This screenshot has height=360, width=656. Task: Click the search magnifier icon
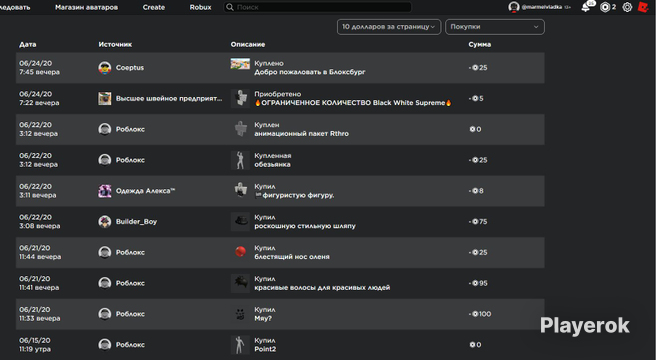click(x=230, y=7)
